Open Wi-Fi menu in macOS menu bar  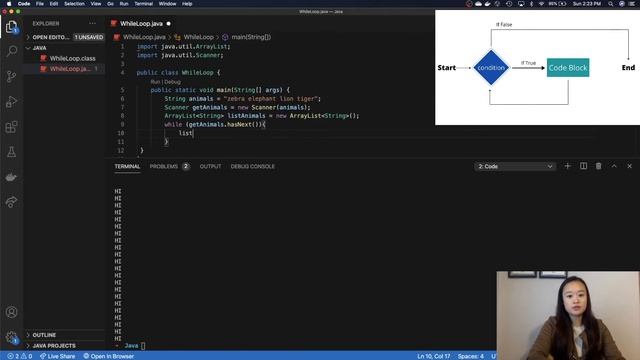pos(541,4)
